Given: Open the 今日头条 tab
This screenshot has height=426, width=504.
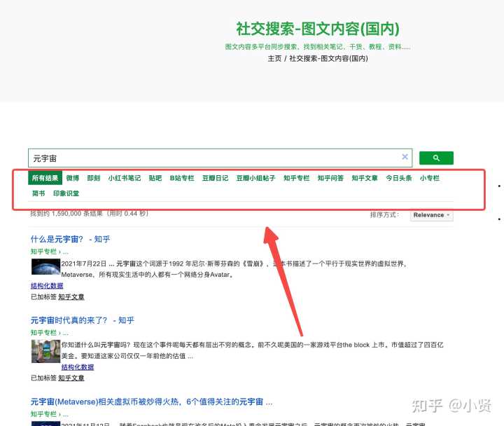Looking at the screenshot, I should [x=399, y=178].
